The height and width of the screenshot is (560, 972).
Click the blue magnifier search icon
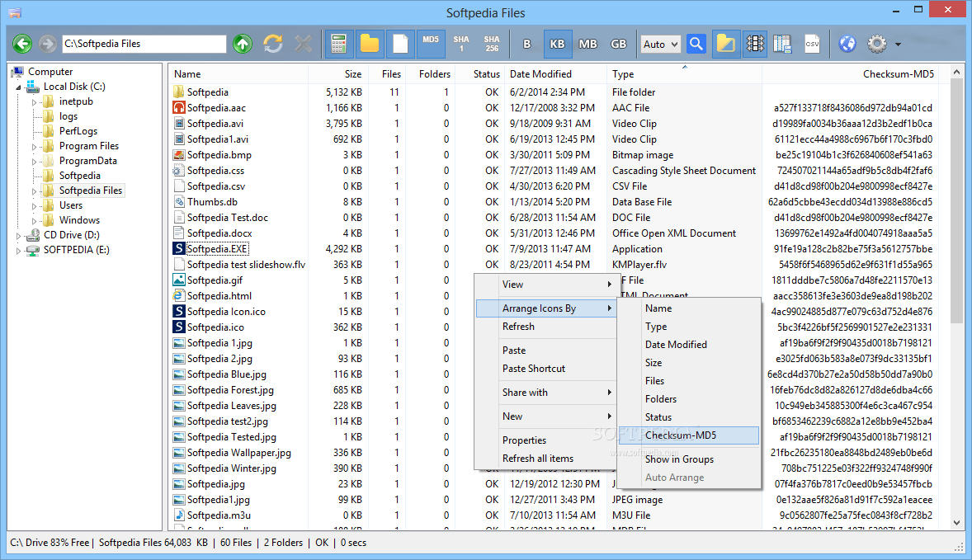(696, 44)
